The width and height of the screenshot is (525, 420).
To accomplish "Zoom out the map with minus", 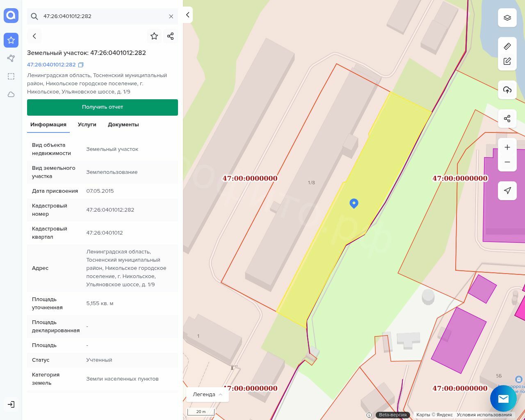I will coord(507,162).
